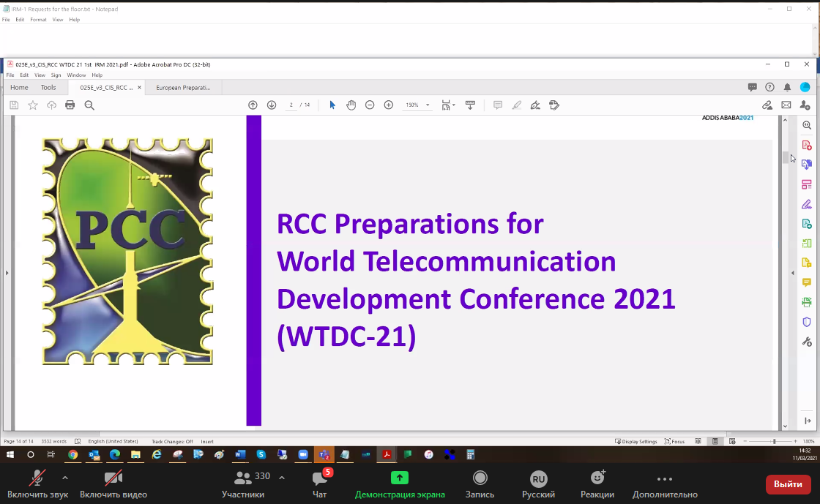Image resolution: width=820 pixels, height=504 pixels.
Task: Expand the left navigation pane arrow
Action: point(7,273)
